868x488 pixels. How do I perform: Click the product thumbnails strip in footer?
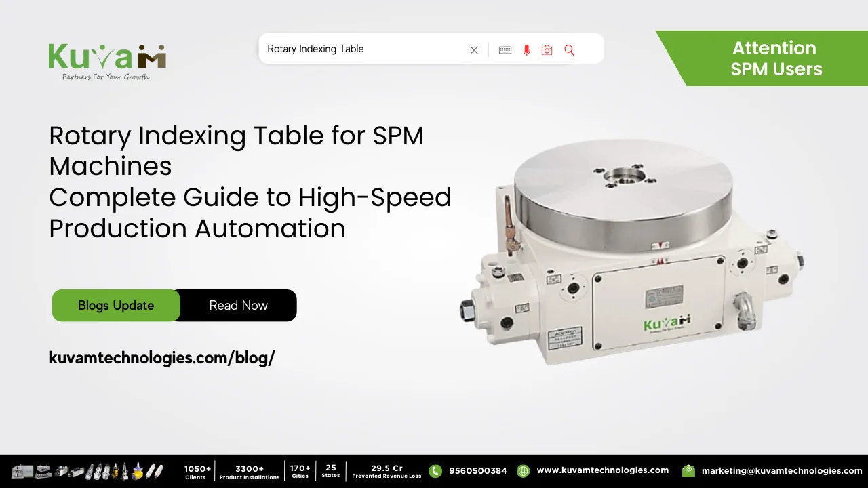[87, 470]
